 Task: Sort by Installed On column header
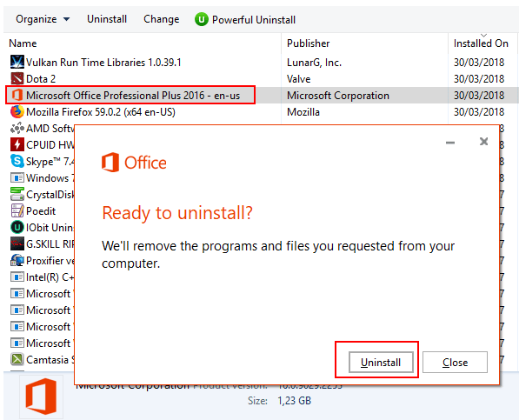pos(481,43)
